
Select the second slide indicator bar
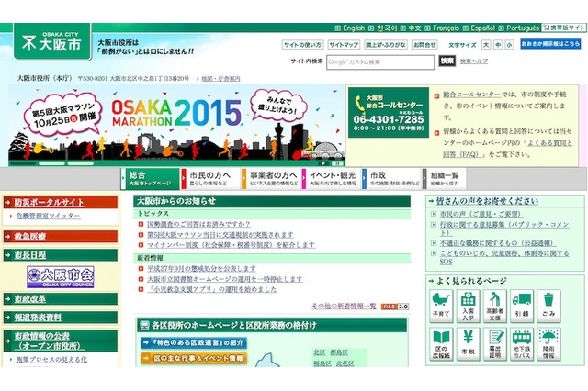point(51,163)
